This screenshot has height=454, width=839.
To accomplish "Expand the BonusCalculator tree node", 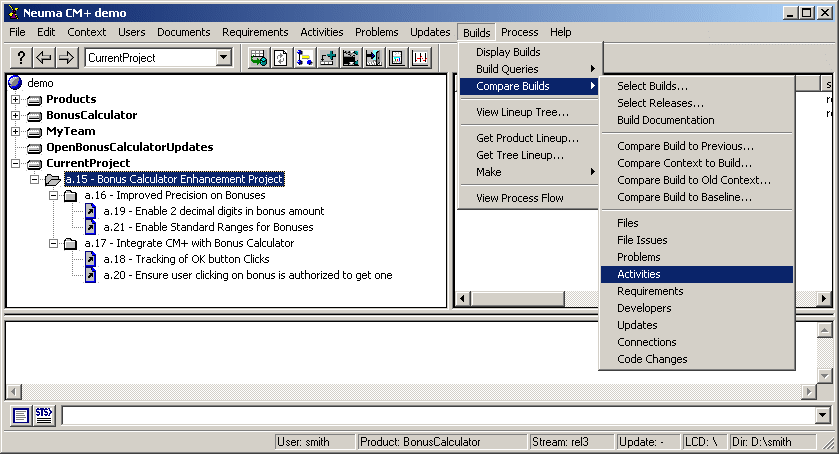I will point(16,115).
